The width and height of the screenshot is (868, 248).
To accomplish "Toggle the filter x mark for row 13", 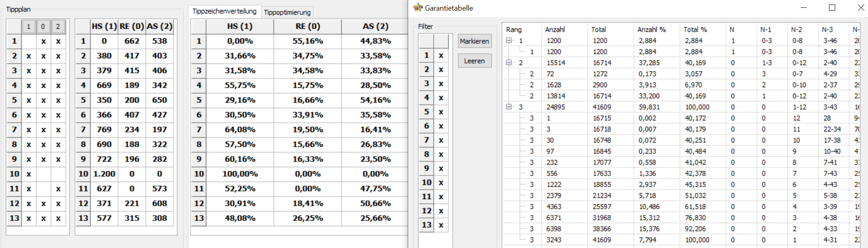I will pyautogui.click(x=441, y=225).
